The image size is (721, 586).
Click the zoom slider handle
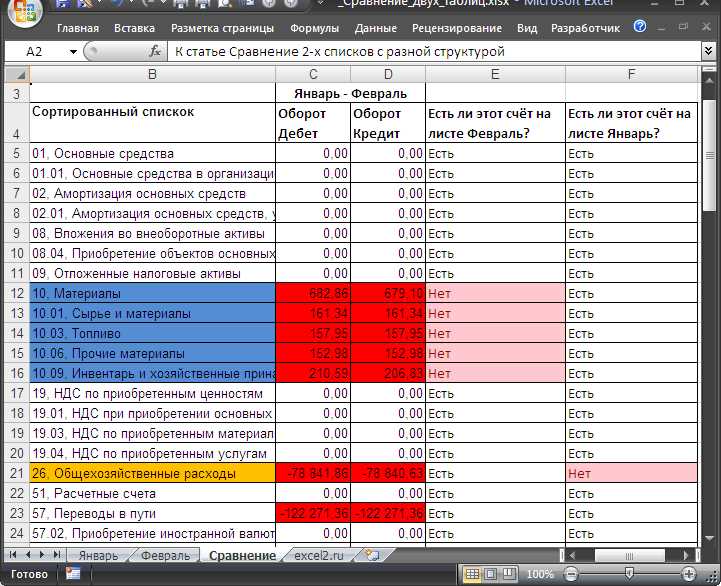click(629, 573)
